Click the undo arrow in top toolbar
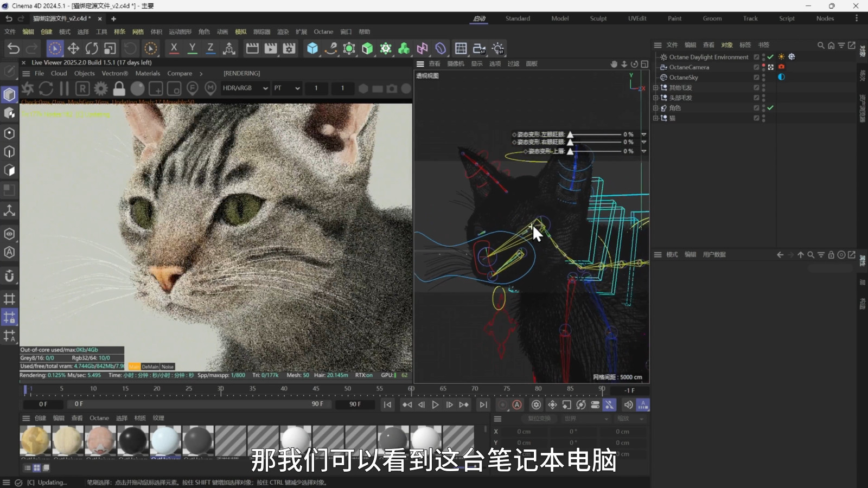Viewport: 868px width, 488px height. 14,48
